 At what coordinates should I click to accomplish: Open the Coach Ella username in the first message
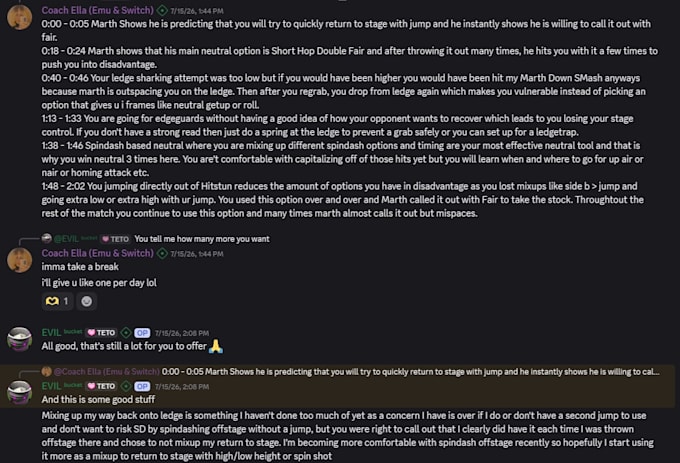click(98, 10)
